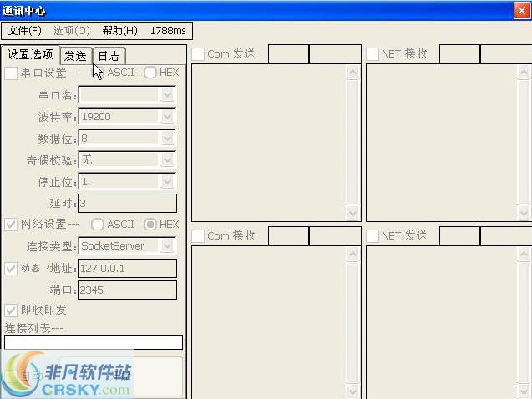
Task: Switch to the 发送 tab
Action: pos(76,56)
